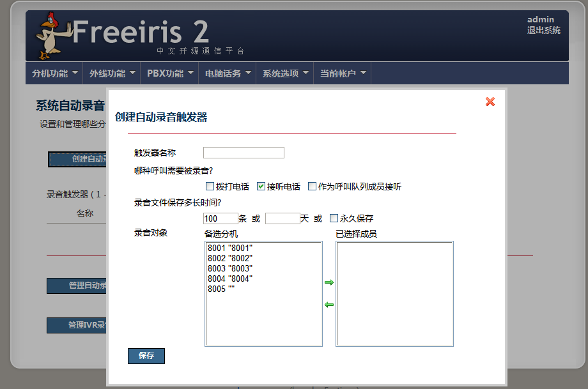This screenshot has width=588, height=389.
Task: Click the record count field showing 100
Action: [220, 218]
